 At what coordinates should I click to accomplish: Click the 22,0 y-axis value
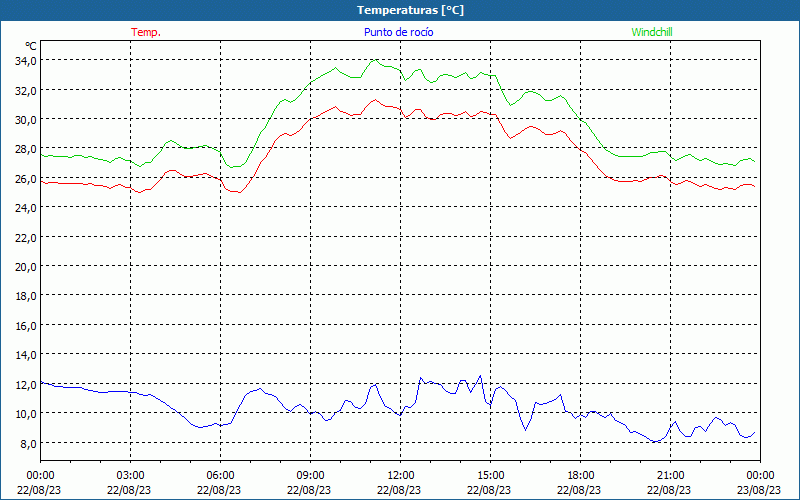27,237
